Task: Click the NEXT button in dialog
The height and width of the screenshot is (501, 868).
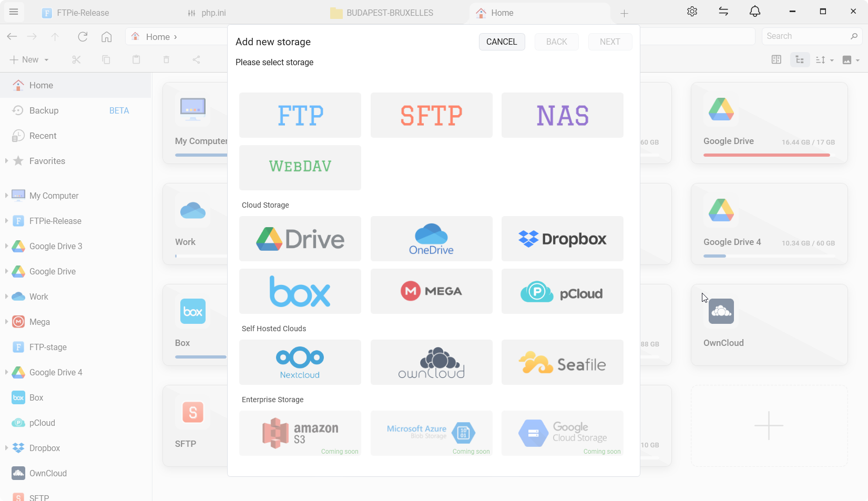Action: click(610, 42)
